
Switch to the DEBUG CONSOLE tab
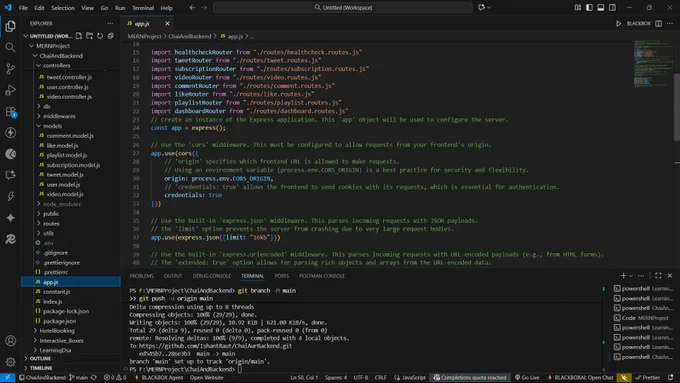click(x=212, y=276)
